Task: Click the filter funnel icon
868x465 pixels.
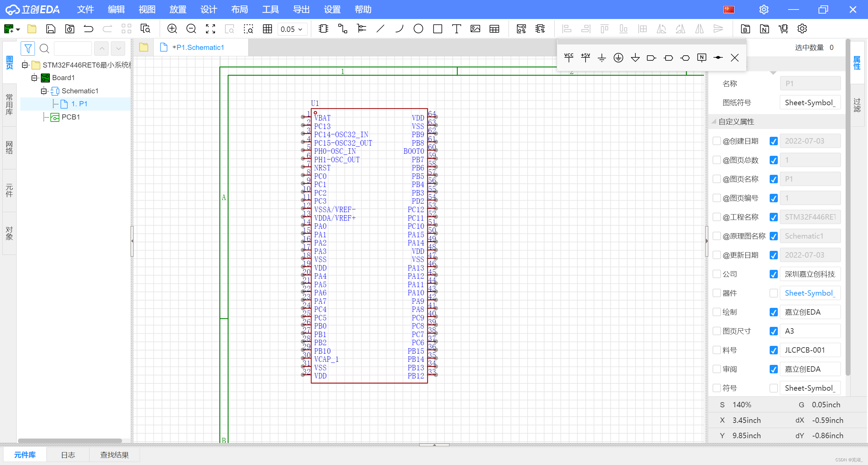Action: click(x=28, y=49)
